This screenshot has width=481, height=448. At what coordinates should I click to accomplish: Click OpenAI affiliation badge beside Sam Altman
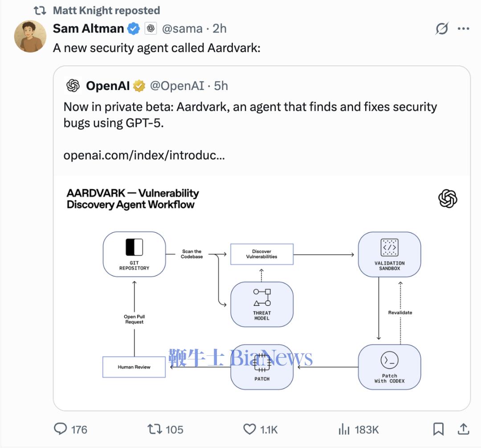151,29
